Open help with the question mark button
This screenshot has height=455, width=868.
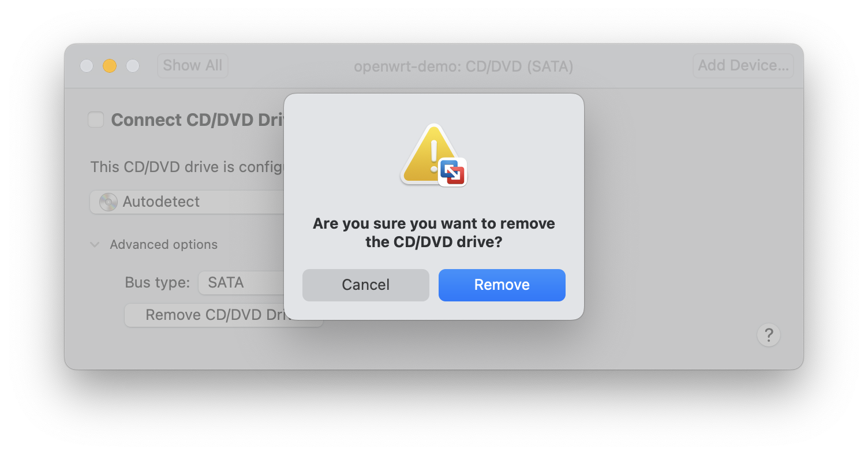pyautogui.click(x=768, y=334)
